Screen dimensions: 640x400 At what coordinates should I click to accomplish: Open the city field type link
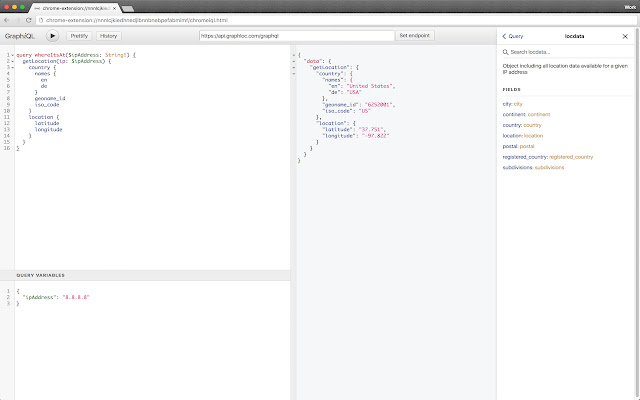[519, 104]
